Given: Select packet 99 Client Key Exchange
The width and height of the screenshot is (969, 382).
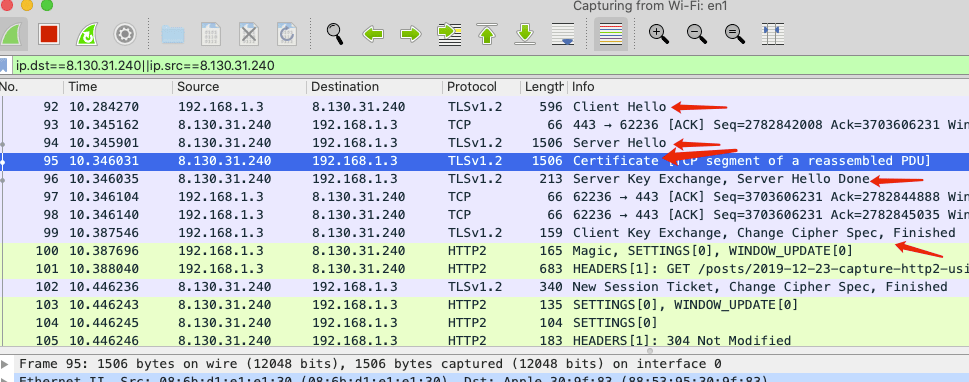Looking at the screenshot, I should 484,233.
